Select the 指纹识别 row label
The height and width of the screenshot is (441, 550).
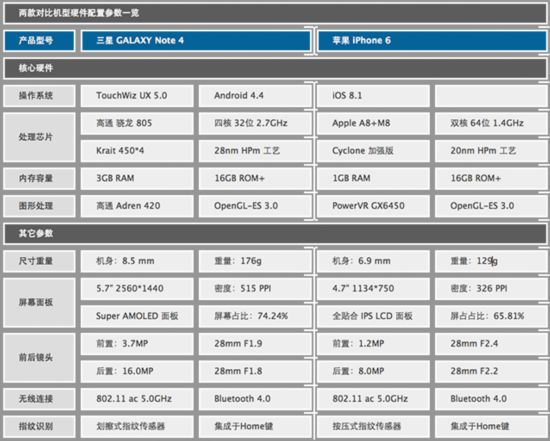click(39, 427)
